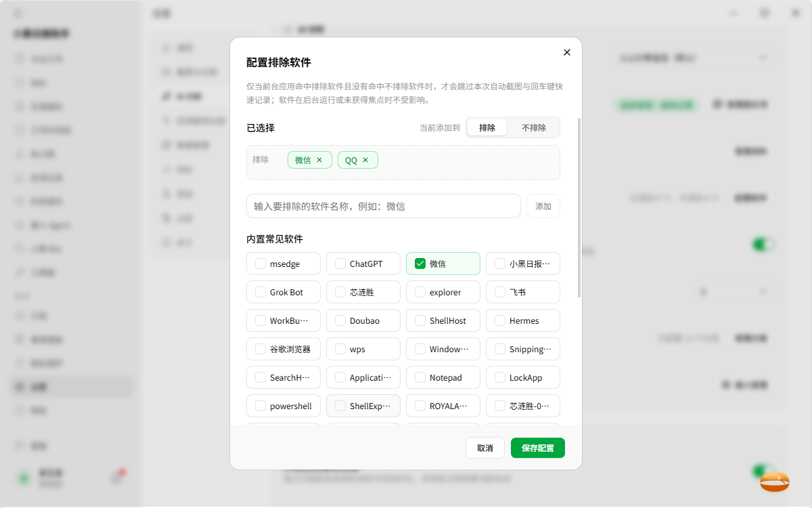
Task: Check the 谷歌浏览器 checkbox
Action: [x=261, y=349]
